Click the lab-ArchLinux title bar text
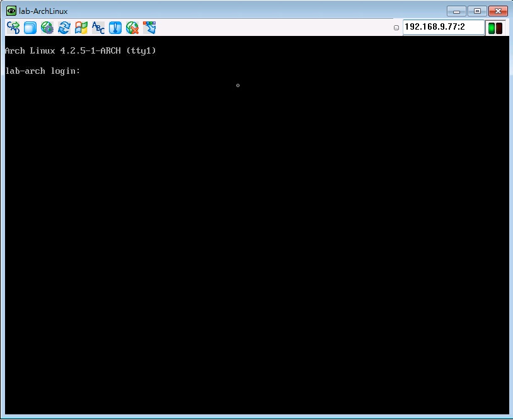 point(43,11)
